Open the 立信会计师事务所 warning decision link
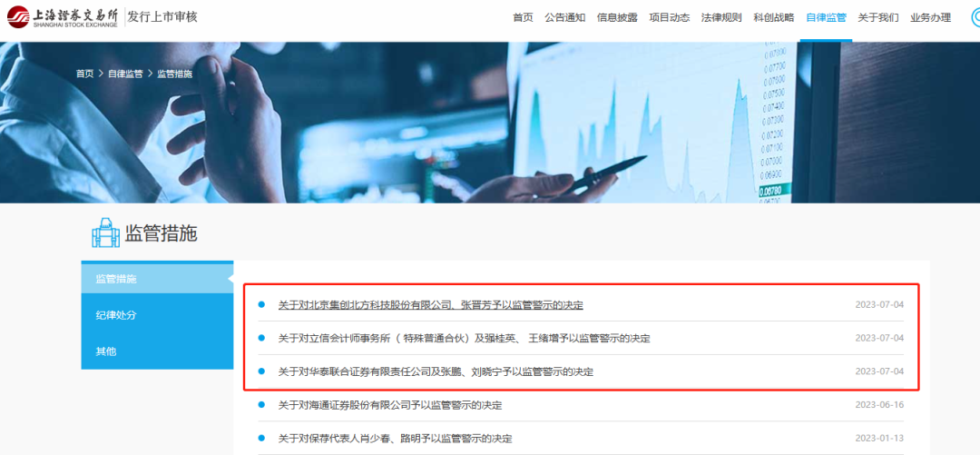980x455 pixels. coord(464,338)
